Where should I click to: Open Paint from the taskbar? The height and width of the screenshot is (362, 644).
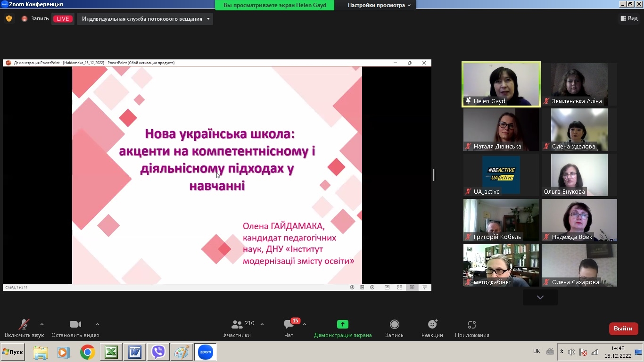(x=182, y=353)
